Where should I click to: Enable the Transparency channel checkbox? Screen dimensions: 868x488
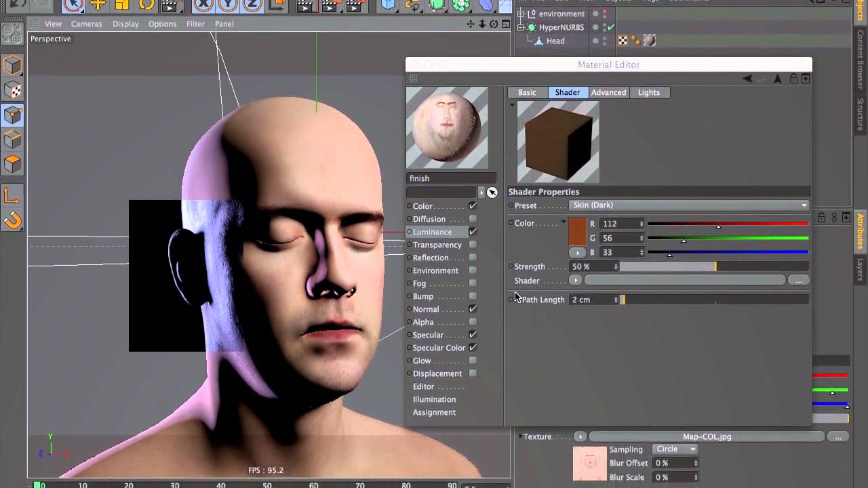[473, 245]
